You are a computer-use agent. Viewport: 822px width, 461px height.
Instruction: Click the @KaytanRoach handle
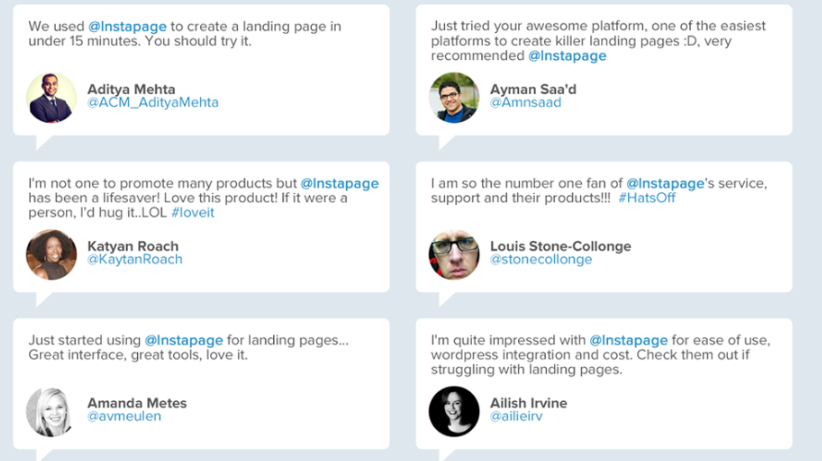point(134,260)
